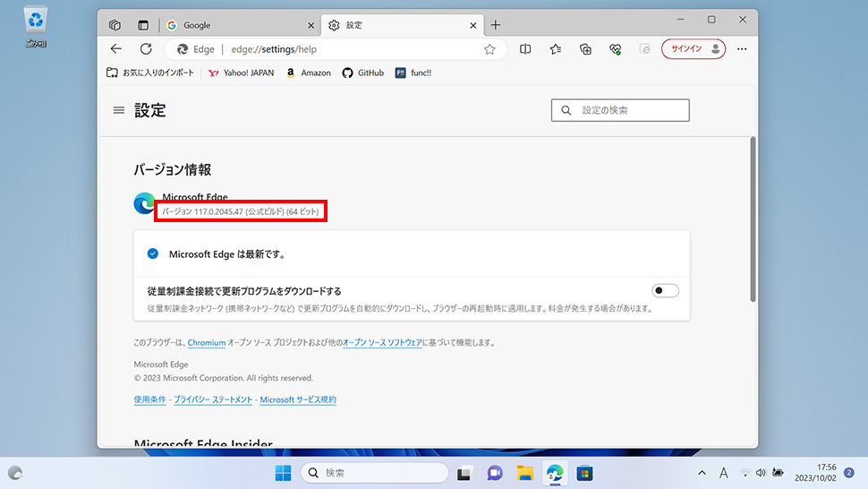Click お気に入りのインポート bookmark item

[x=150, y=73]
